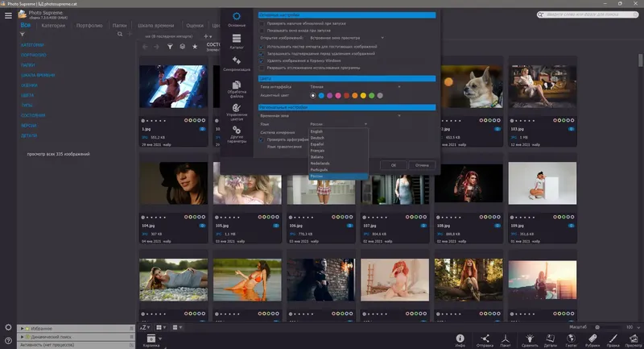Toggle the delete to Windows Recycle Bin checkbox
This screenshot has height=349, width=644.
point(262,60)
